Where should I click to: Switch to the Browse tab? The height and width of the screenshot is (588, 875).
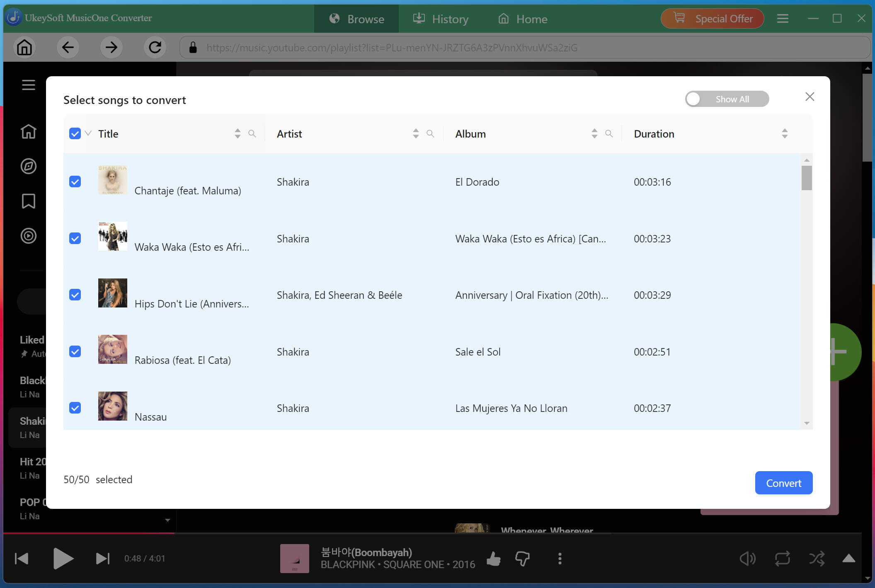coord(356,19)
